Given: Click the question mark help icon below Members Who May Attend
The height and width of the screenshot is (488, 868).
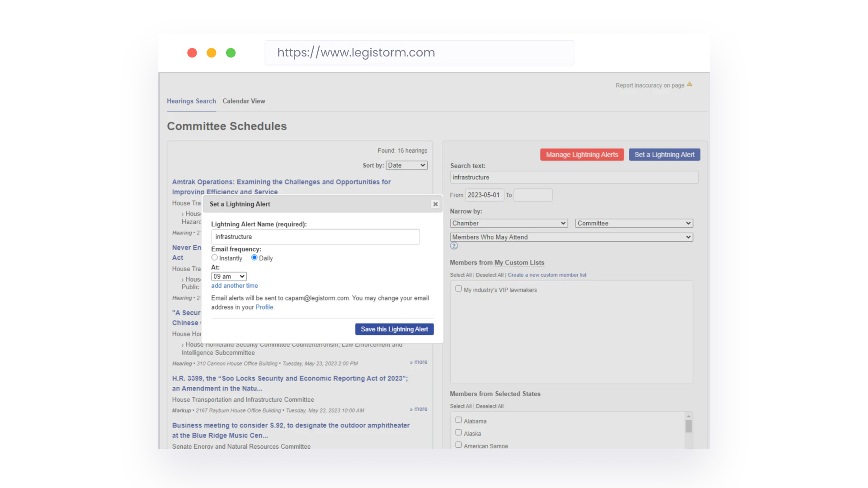Looking at the screenshot, I should pyautogui.click(x=454, y=245).
